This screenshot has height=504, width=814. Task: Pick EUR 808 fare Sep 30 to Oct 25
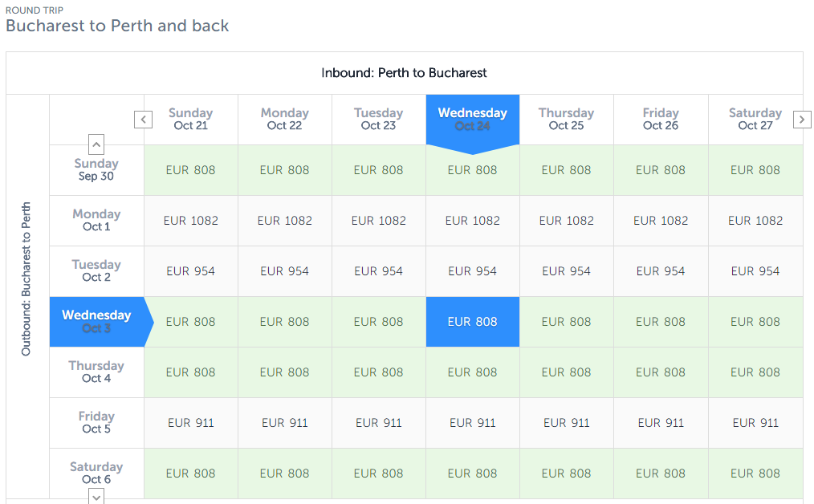click(x=567, y=169)
